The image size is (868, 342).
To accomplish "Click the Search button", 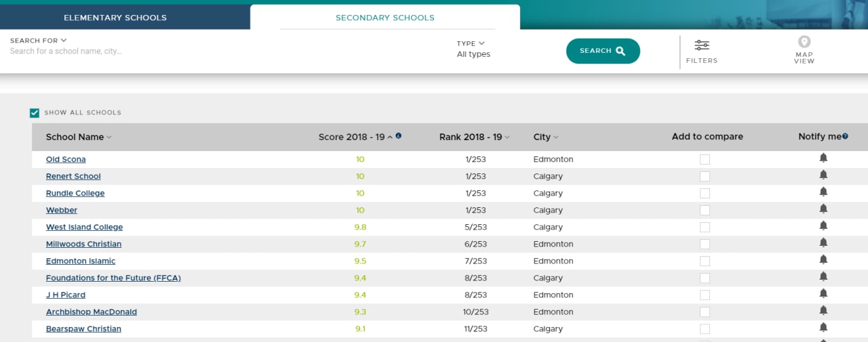I will coord(603,51).
